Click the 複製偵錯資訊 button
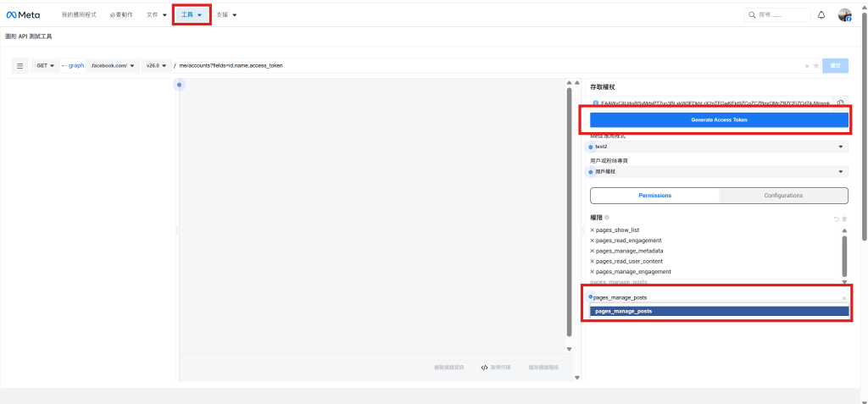Screen dimensions: 868x404 click(449, 368)
